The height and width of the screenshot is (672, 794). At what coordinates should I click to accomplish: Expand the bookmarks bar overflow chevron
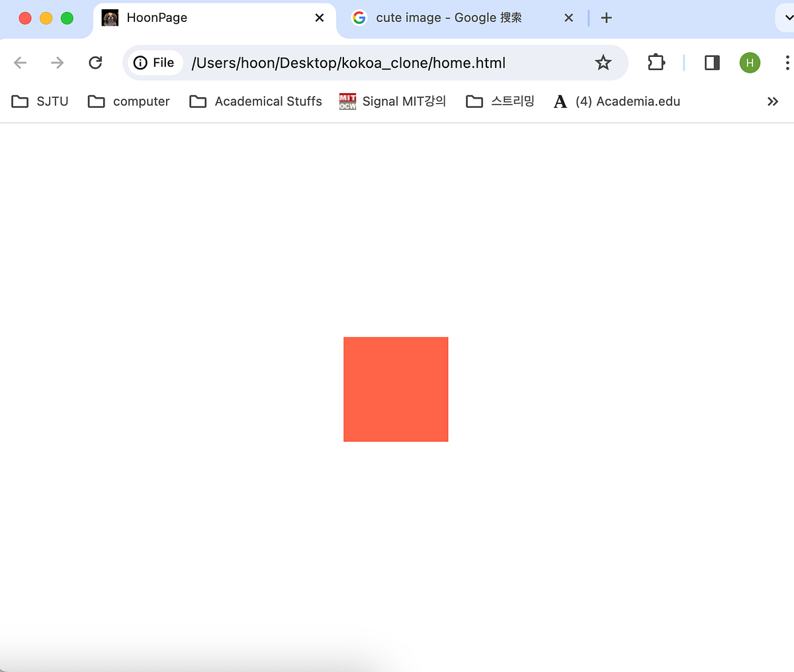pos(772,101)
